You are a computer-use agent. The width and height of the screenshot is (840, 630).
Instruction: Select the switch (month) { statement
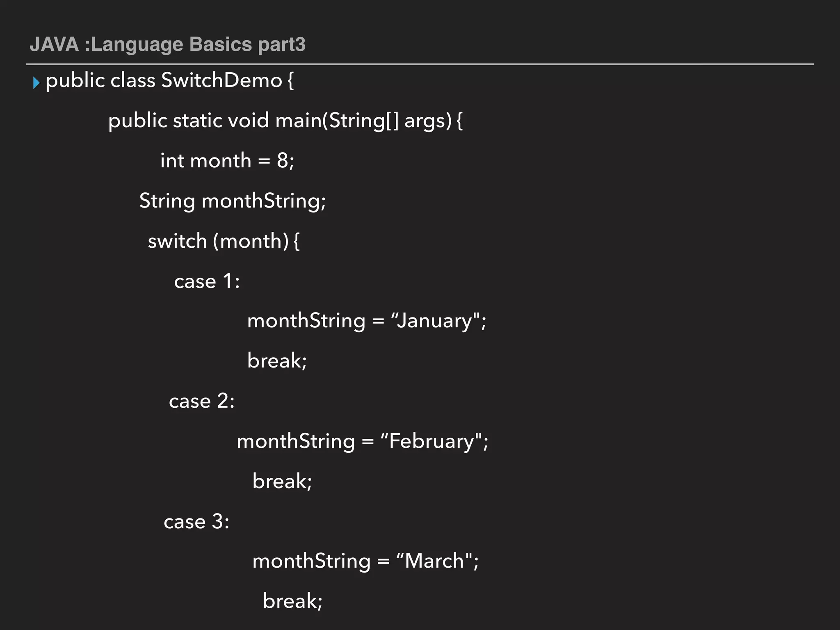(x=224, y=241)
